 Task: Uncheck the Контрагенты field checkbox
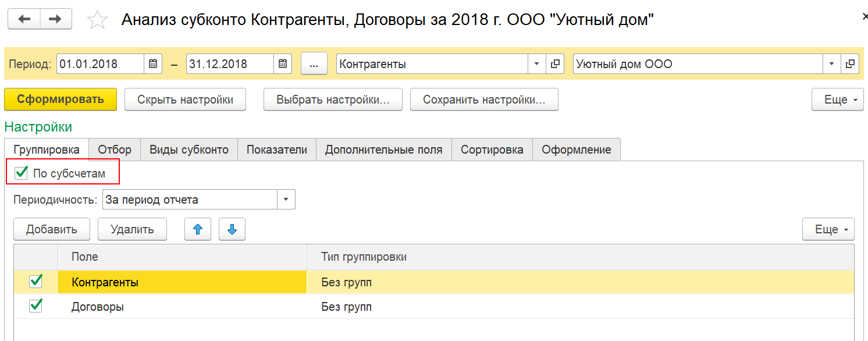[35, 282]
